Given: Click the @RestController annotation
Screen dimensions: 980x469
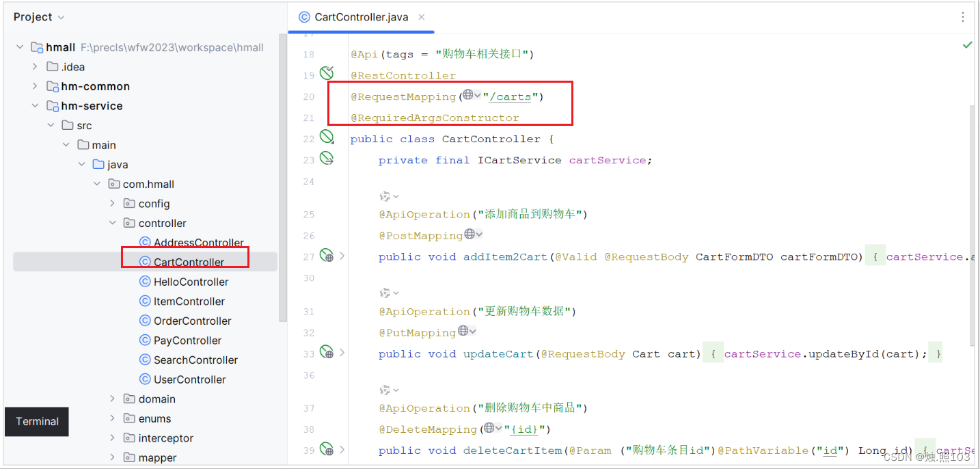Looking at the screenshot, I should [x=403, y=75].
